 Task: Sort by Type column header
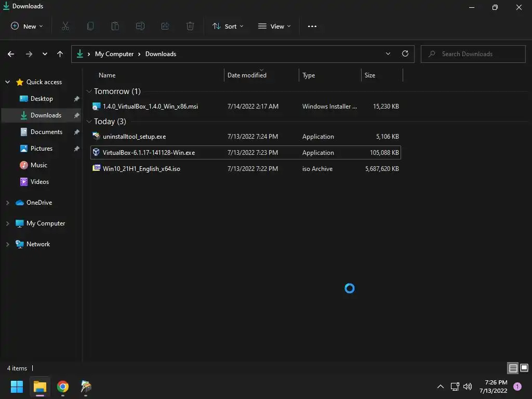(x=309, y=75)
